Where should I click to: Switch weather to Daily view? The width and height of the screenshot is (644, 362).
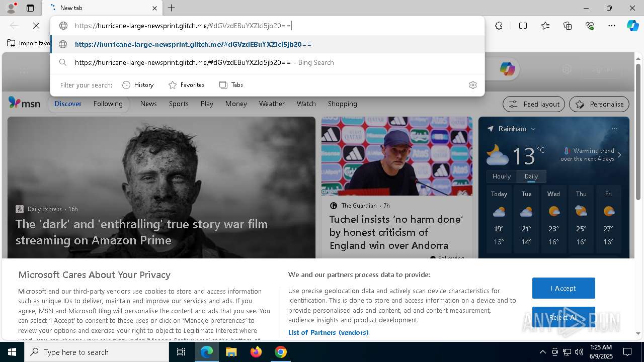point(531,176)
